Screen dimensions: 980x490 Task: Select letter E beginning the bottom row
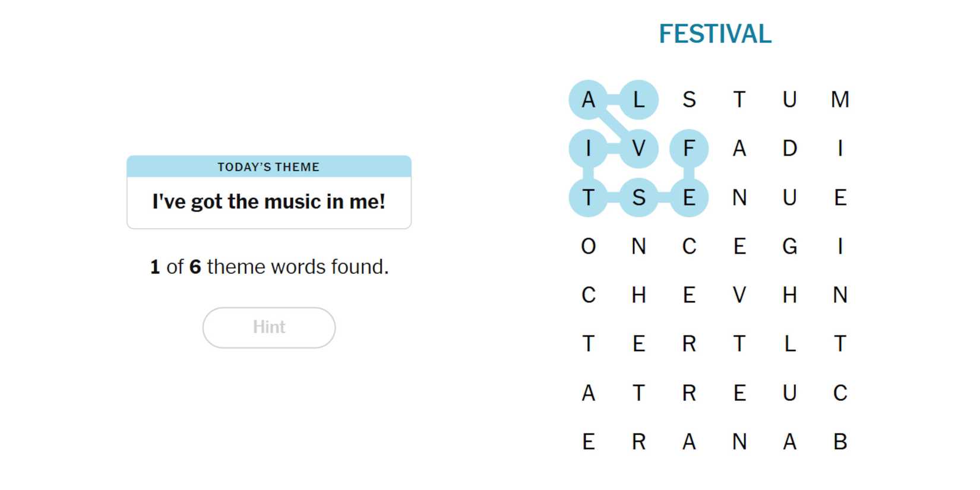(588, 442)
